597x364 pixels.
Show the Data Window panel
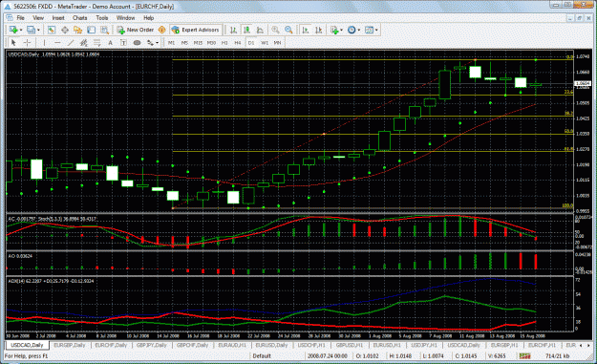click(x=65, y=30)
